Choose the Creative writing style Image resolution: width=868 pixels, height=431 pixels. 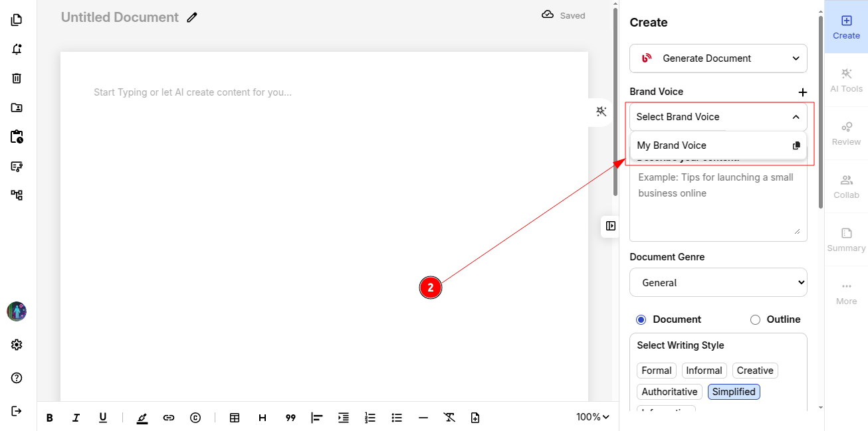pos(754,371)
